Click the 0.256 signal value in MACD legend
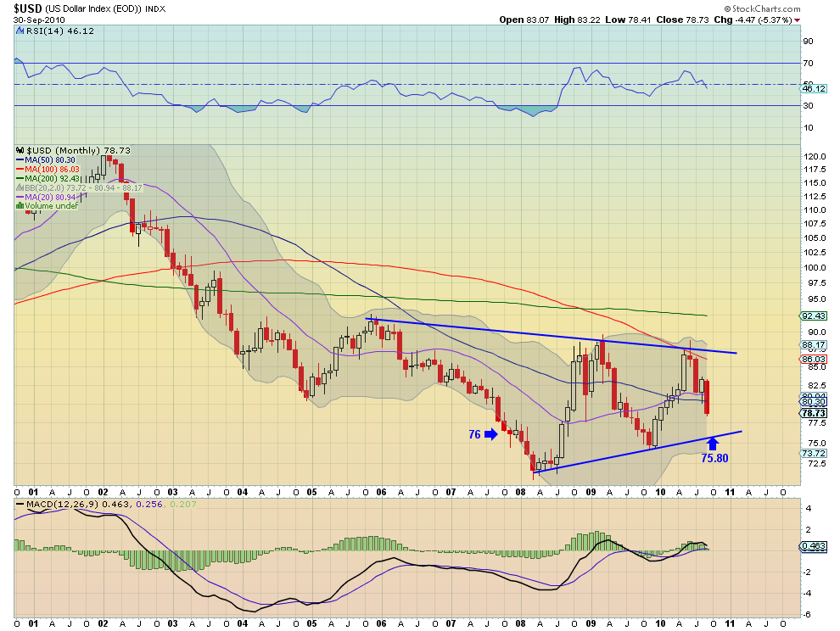 click(x=150, y=504)
